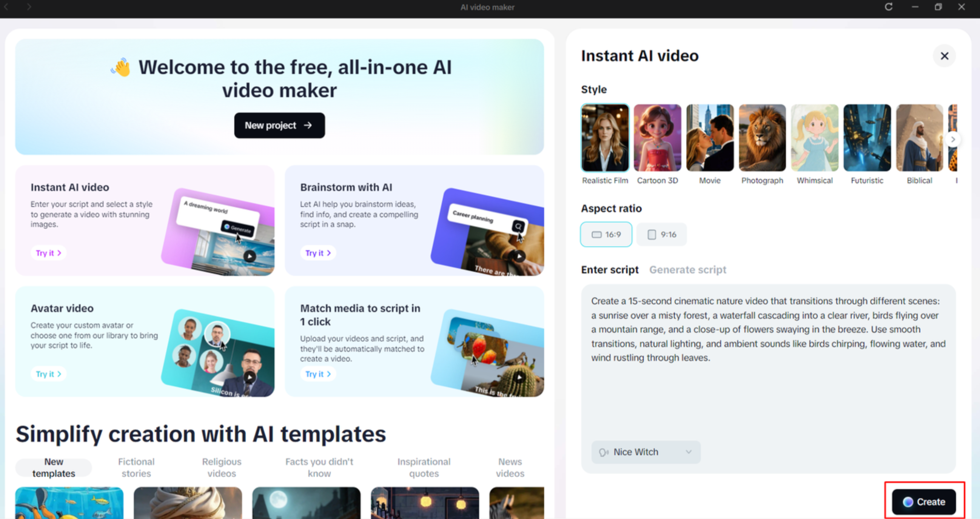Click the forward navigation arrow
980x519 pixels.
29,6
